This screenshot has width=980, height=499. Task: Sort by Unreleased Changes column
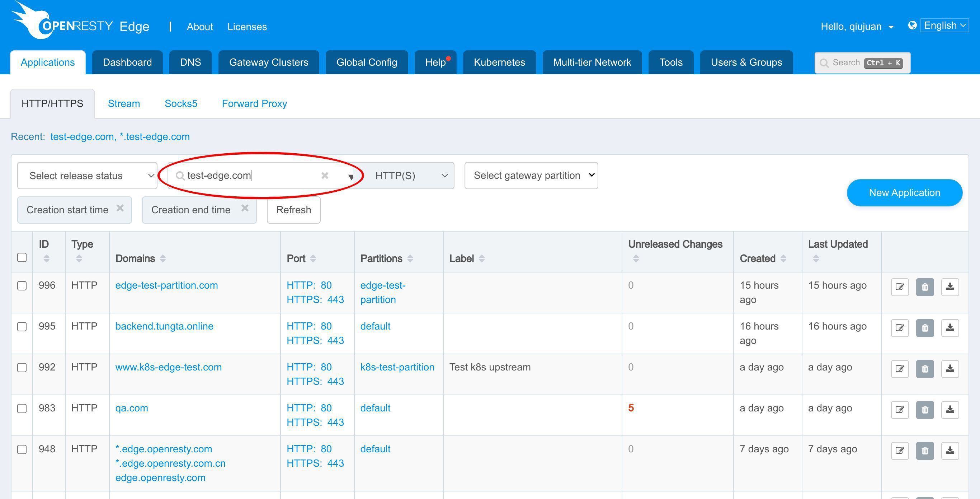click(636, 258)
